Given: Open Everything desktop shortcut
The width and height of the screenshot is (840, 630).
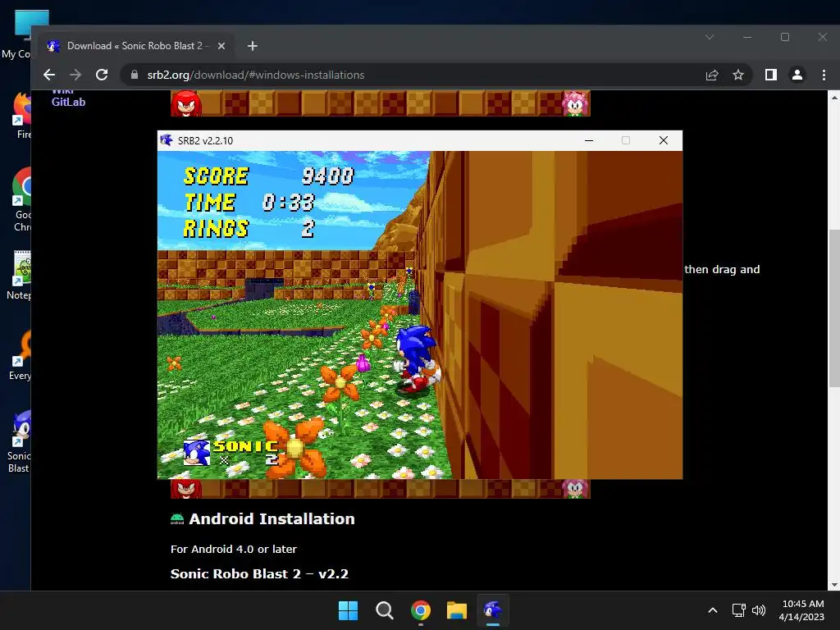Looking at the screenshot, I should (21, 355).
